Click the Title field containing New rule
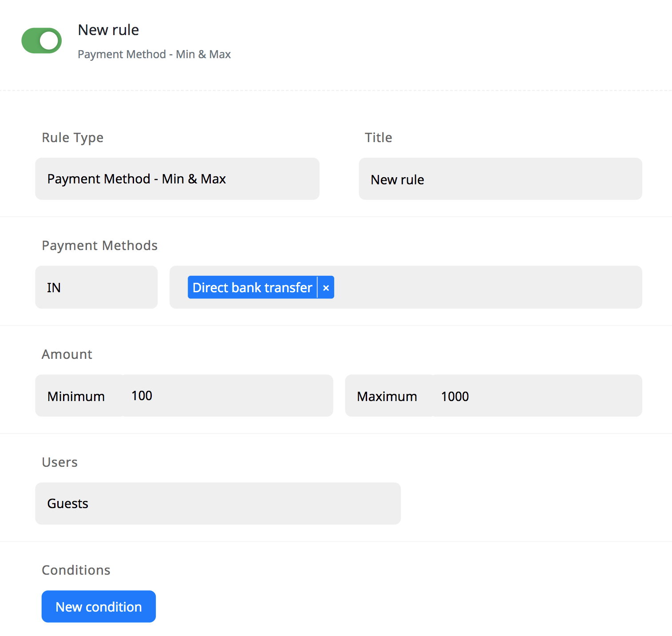672x636 pixels. click(x=500, y=179)
